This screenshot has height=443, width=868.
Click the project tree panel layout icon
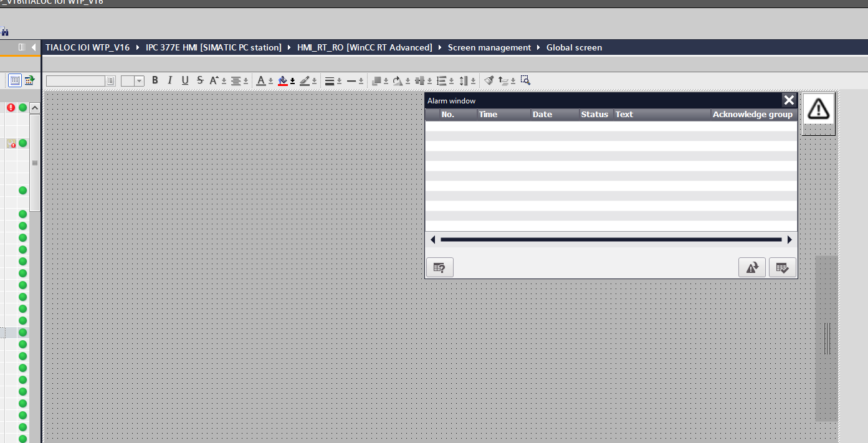pos(21,47)
